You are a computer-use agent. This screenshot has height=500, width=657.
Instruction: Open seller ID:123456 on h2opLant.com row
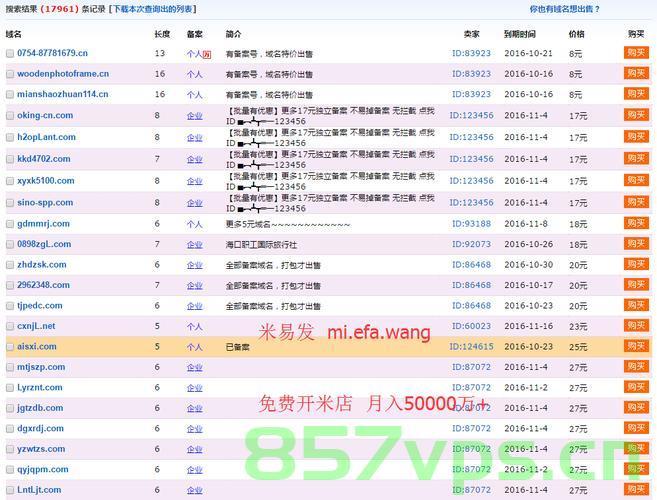tap(471, 137)
